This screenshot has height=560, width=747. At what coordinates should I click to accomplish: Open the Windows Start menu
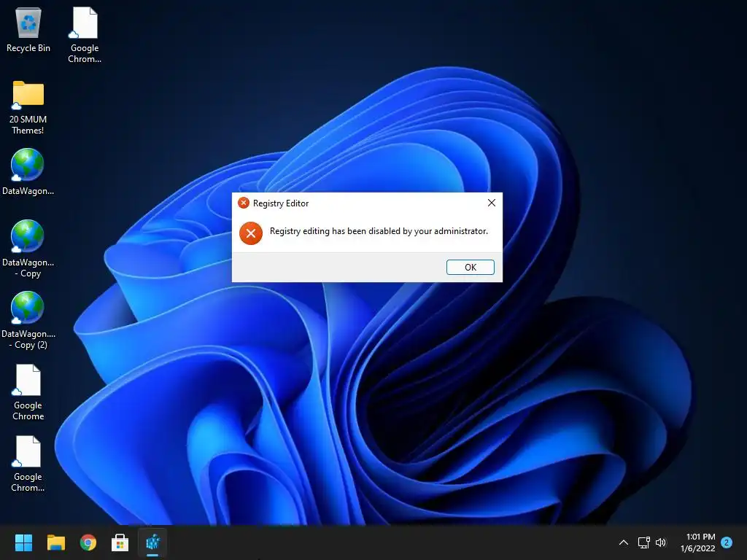tap(23, 542)
